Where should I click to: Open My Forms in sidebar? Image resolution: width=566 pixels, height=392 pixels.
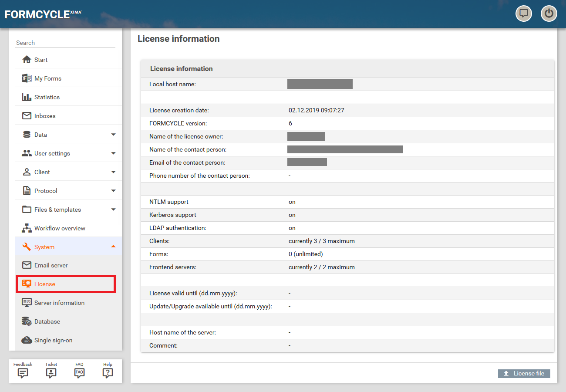coord(47,78)
